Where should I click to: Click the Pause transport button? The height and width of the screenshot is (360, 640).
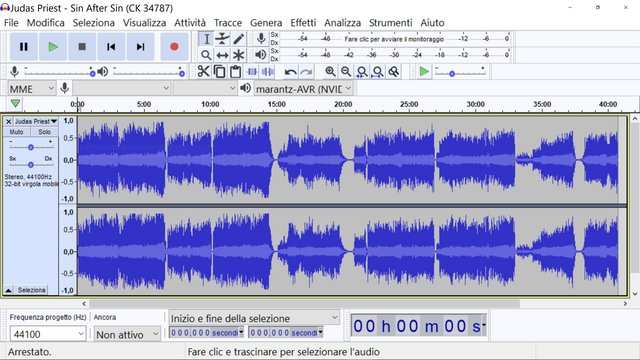tap(24, 47)
